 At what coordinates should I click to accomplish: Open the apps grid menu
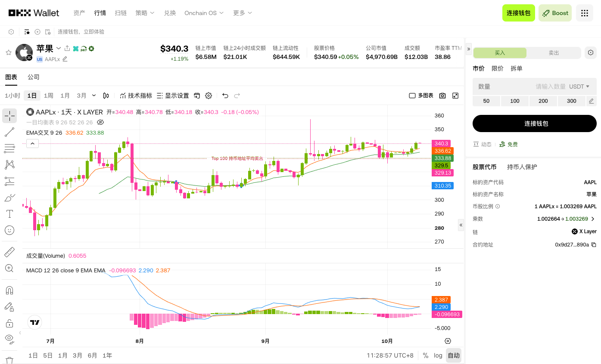click(585, 13)
